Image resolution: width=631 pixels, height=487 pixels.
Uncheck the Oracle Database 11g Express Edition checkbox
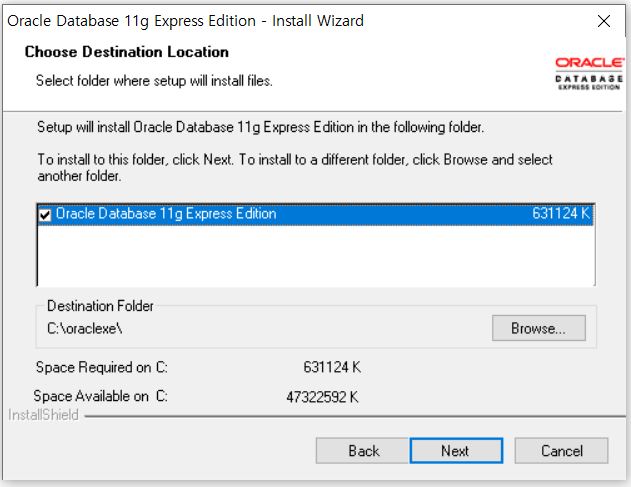pos(45,215)
